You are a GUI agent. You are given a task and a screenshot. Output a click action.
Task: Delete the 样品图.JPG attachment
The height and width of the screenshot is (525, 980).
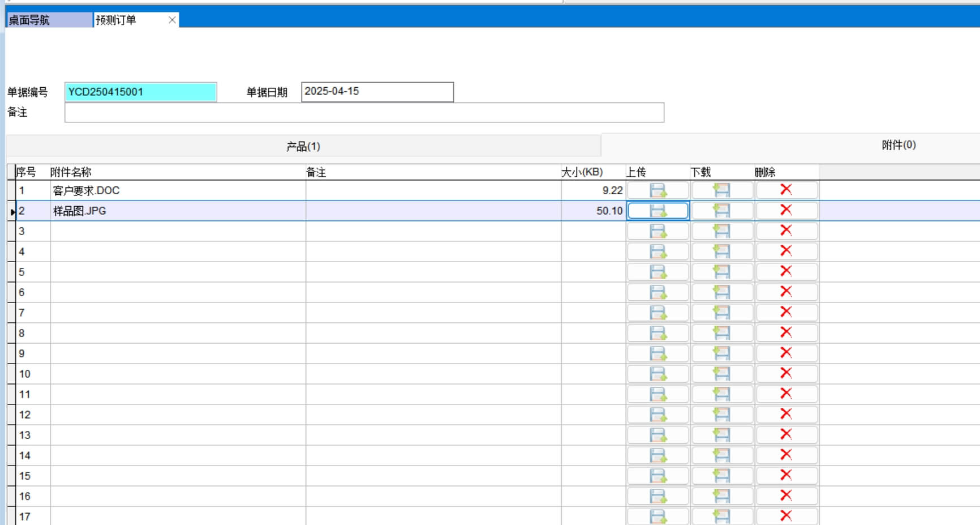pos(786,210)
